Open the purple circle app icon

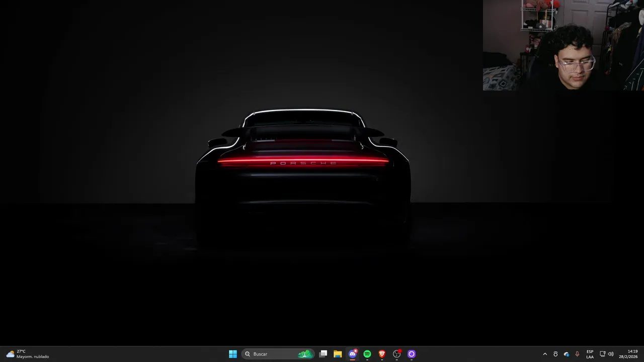click(412, 354)
